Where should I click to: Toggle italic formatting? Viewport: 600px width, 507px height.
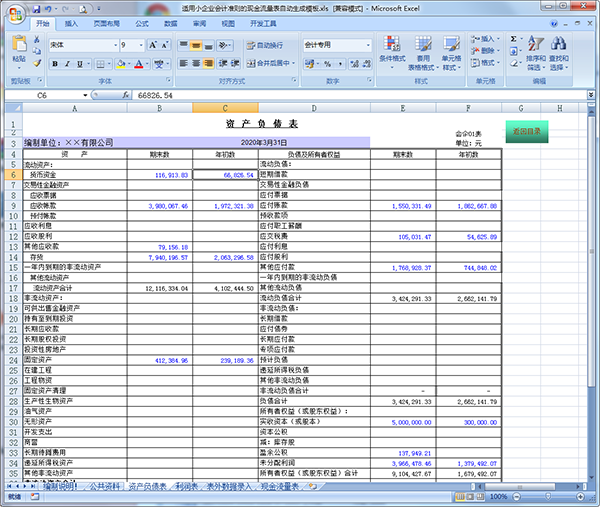click(67, 64)
